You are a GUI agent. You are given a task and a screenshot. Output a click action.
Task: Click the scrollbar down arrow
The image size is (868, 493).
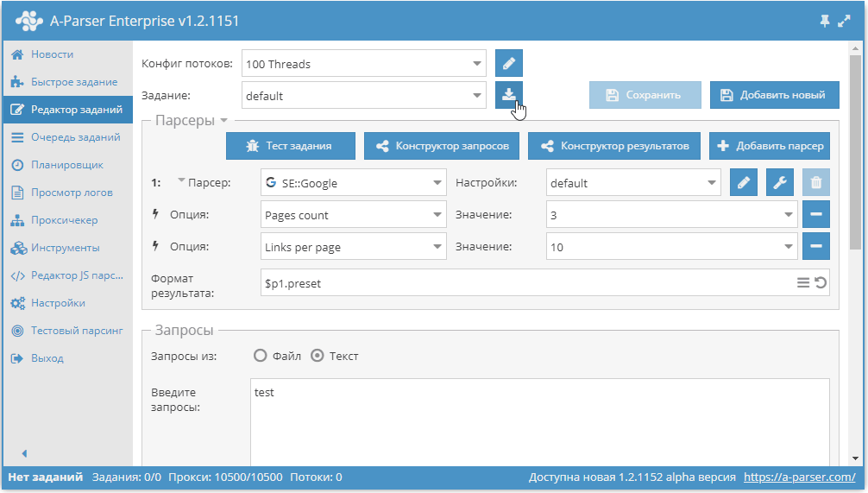click(856, 458)
